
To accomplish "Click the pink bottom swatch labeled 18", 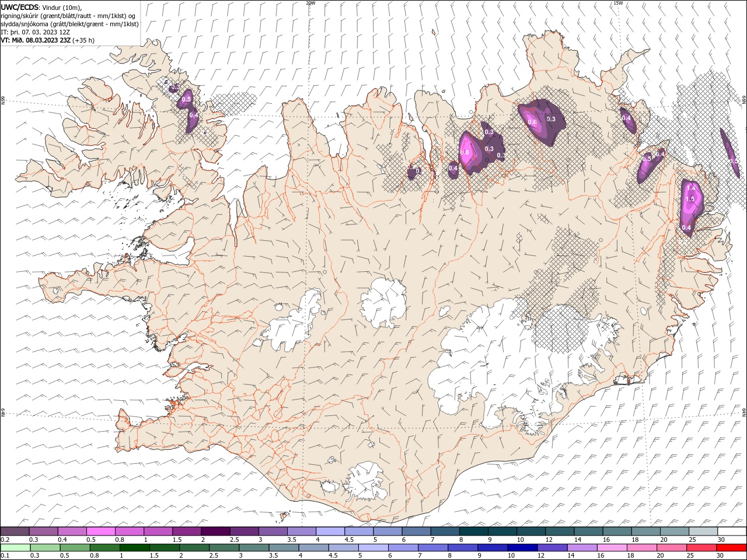I will click(x=641, y=548).
